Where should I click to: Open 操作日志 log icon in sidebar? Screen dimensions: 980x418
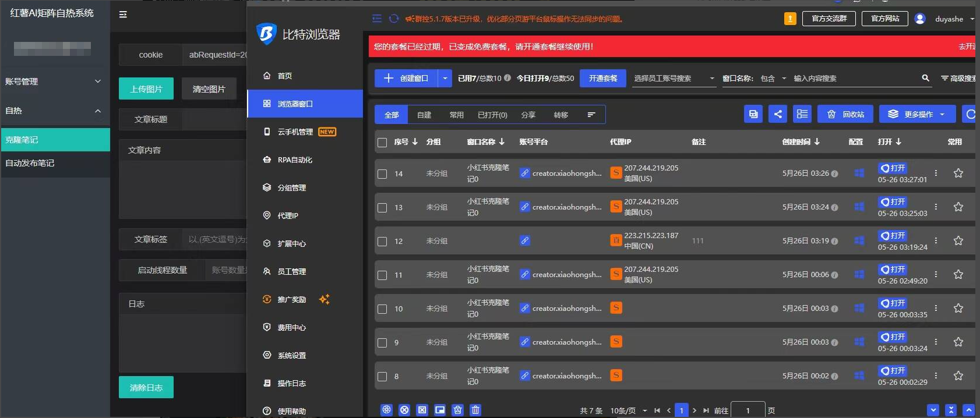pos(267,383)
